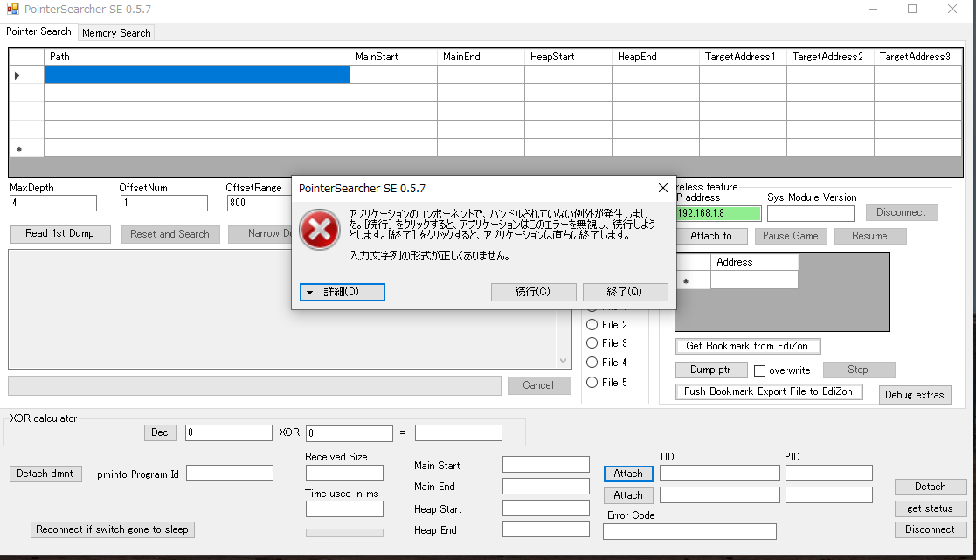Click the PointerSearcher app icon in title bar
Viewport: 976px width, 560px height.
point(12,9)
